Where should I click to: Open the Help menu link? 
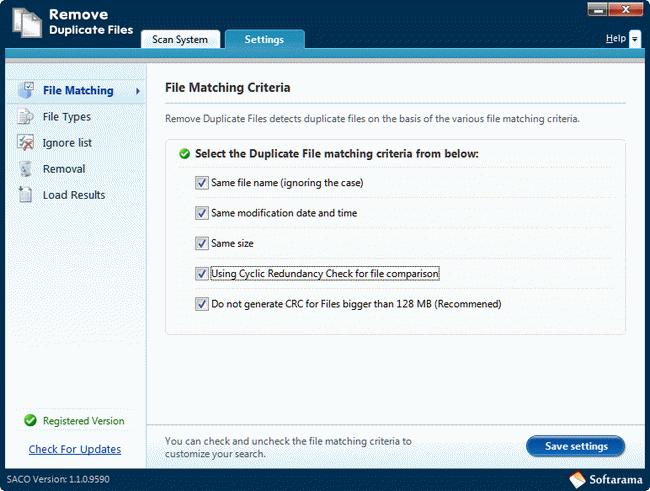point(616,38)
